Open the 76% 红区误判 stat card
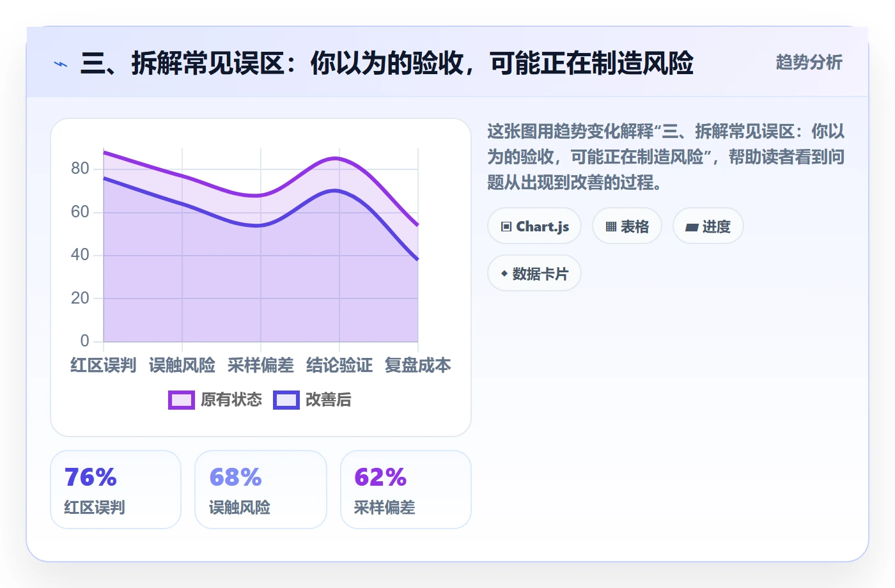Screen dimensions: 895x588 pyautogui.click(x=116, y=490)
